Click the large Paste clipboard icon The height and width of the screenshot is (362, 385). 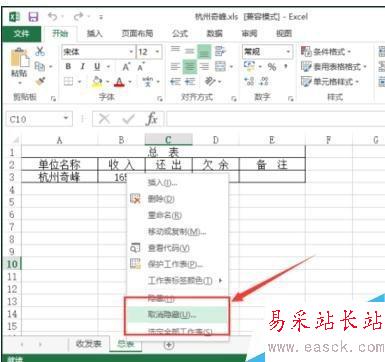point(19,58)
